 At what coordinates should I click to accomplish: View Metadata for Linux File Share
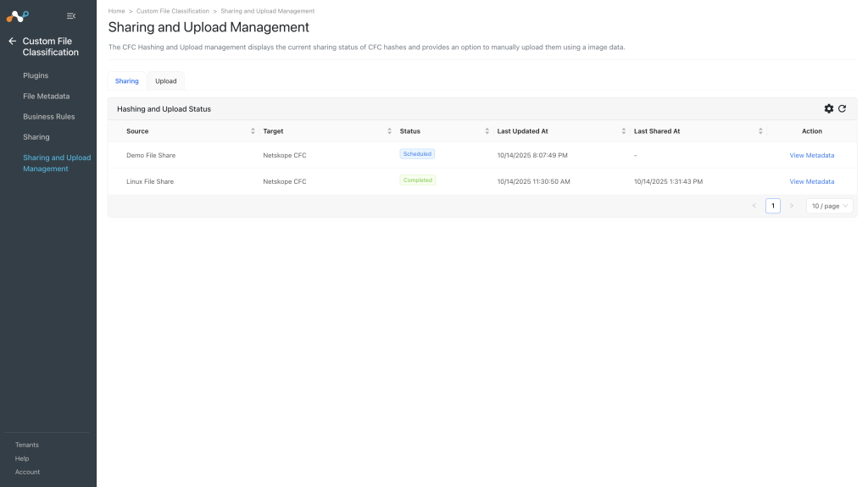811,181
